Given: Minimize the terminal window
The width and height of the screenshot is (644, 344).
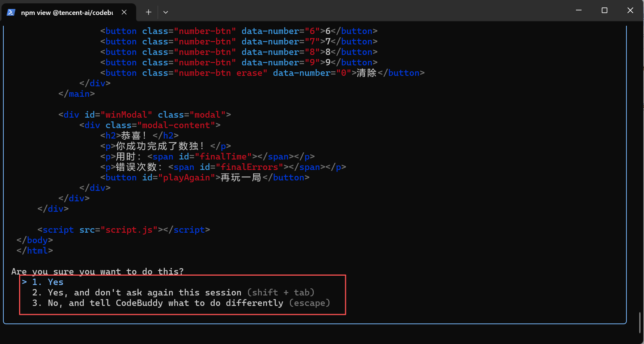Looking at the screenshot, I should click(x=579, y=10).
